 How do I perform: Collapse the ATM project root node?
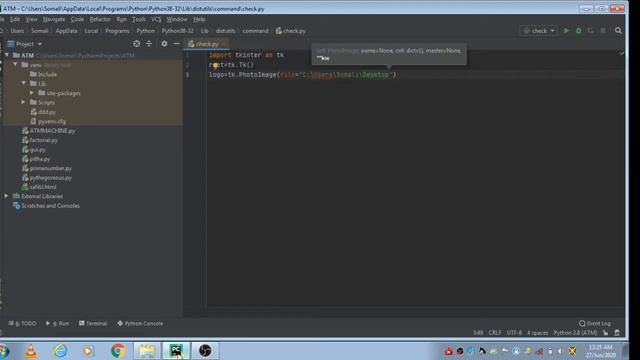(x=7, y=55)
